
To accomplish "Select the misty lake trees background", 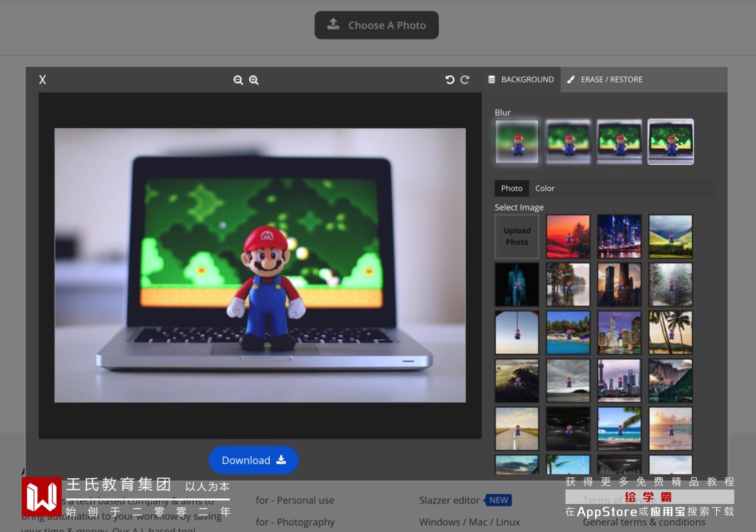I will coord(568,285).
